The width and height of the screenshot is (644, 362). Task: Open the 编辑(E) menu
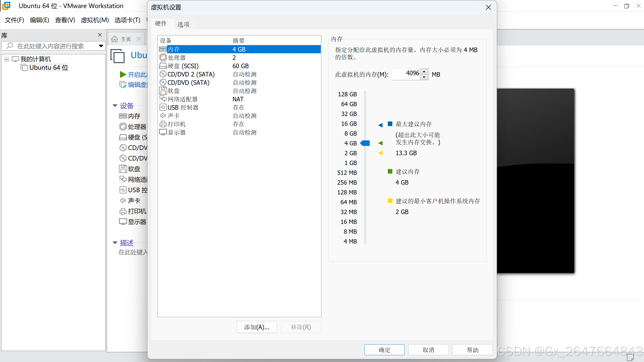coord(40,20)
